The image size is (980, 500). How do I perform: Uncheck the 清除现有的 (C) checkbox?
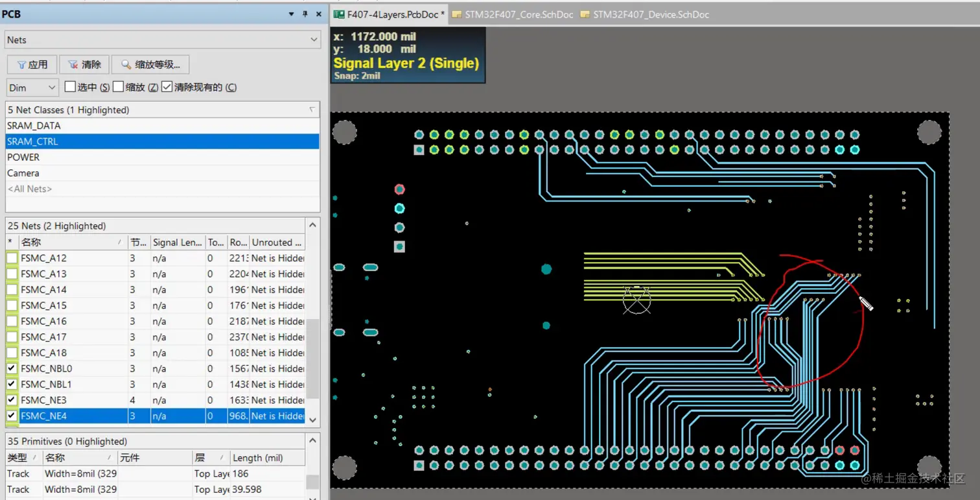click(x=167, y=87)
